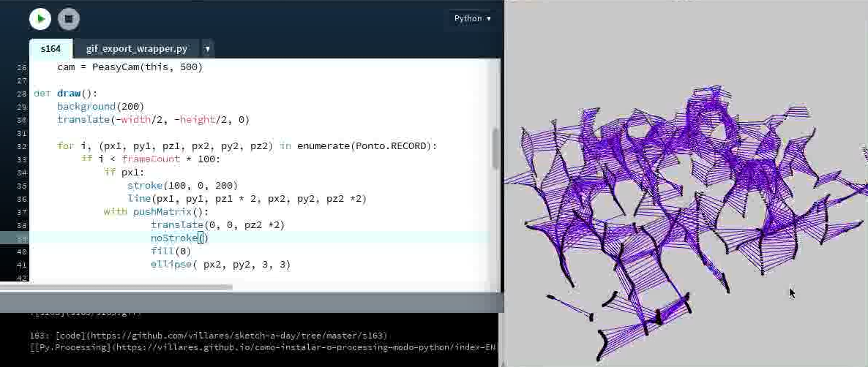
Task: Click the ellipse(px2, py2, 3, 3) line
Action: pyautogui.click(x=220, y=265)
